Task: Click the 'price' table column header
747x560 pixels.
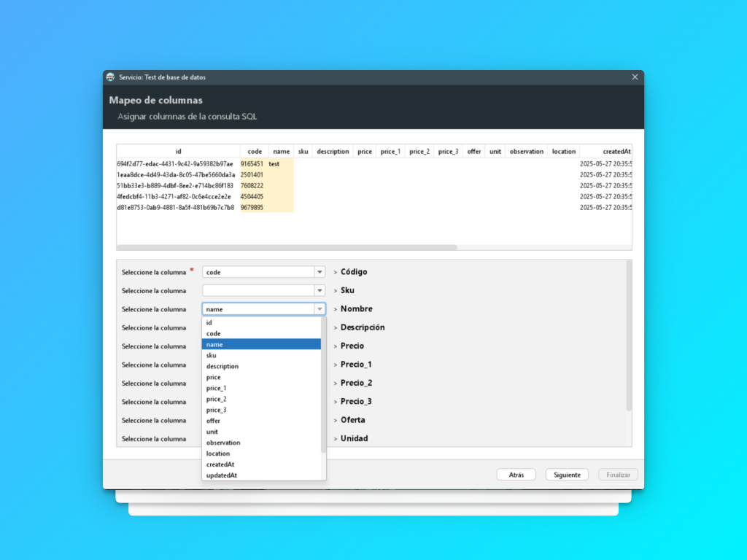Action: pos(365,152)
